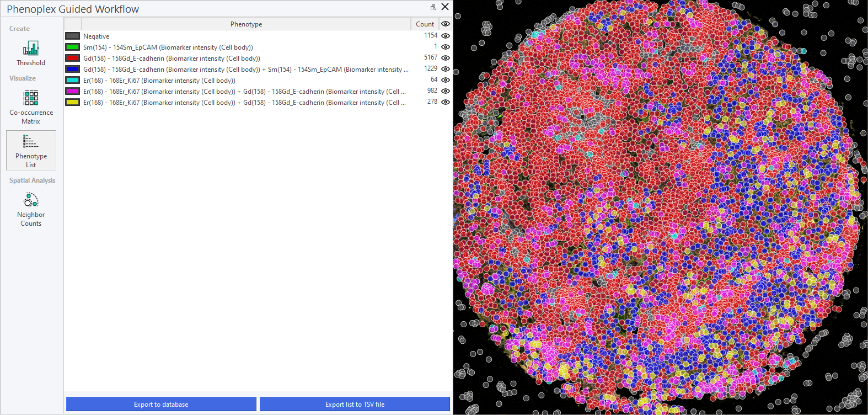Click the count value 278
868x415 pixels.
(x=432, y=102)
